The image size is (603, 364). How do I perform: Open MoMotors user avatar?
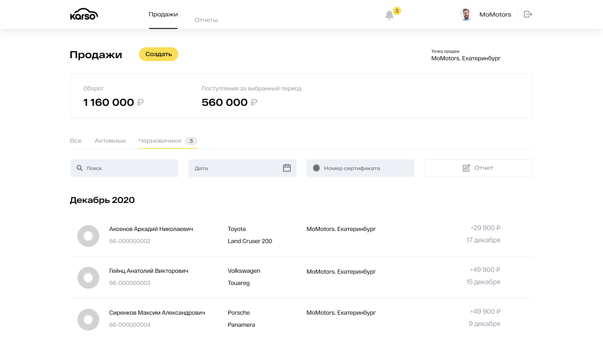coord(466,14)
